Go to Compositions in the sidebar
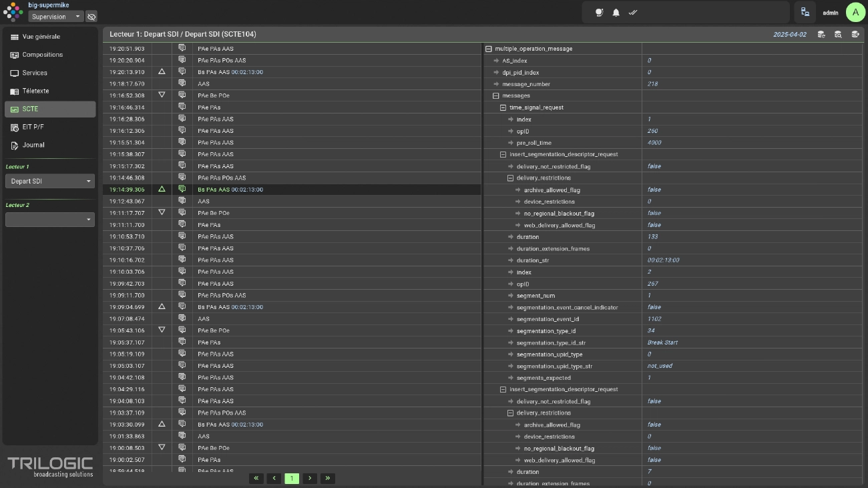The image size is (868, 488). (x=50, y=55)
